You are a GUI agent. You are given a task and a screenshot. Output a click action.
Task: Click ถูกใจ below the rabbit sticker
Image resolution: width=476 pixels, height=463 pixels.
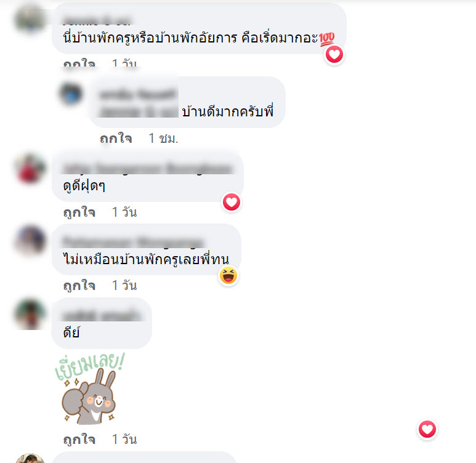(79, 440)
